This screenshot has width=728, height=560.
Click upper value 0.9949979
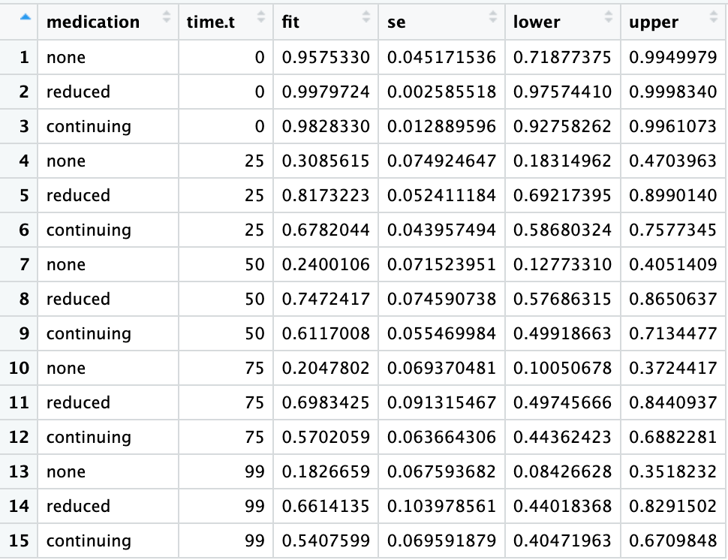pos(672,57)
